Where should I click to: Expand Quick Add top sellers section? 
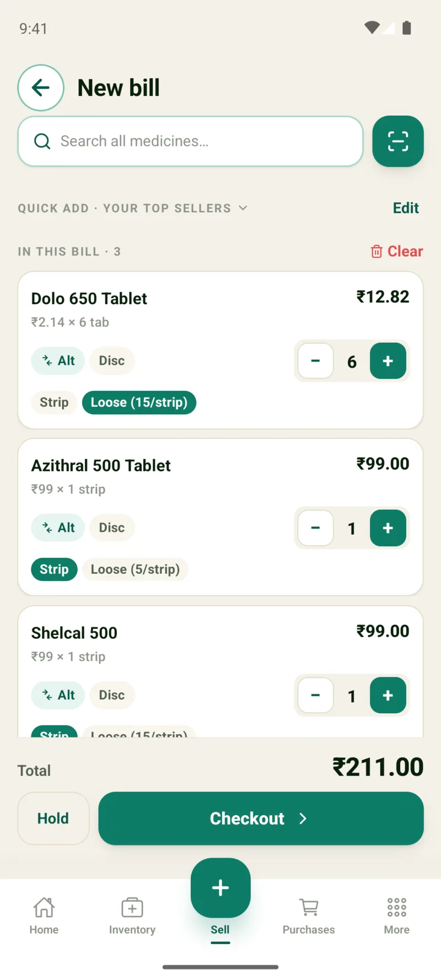tap(243, 208)
